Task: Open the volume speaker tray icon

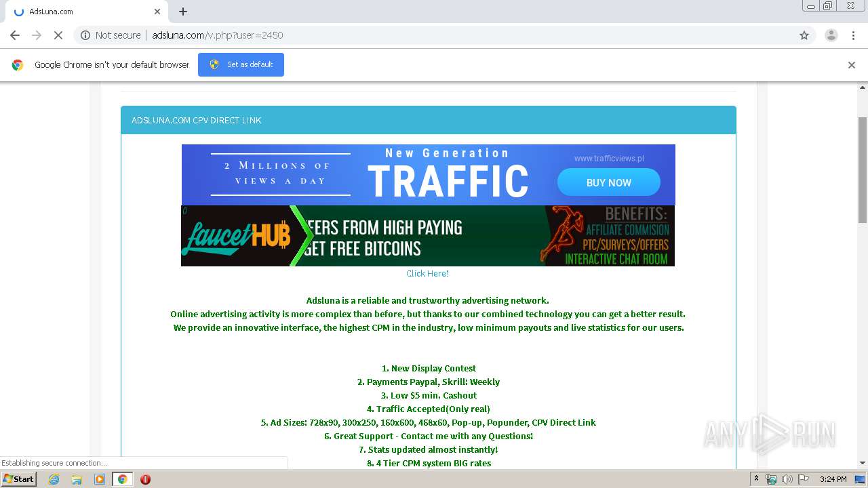Action: 787,479
